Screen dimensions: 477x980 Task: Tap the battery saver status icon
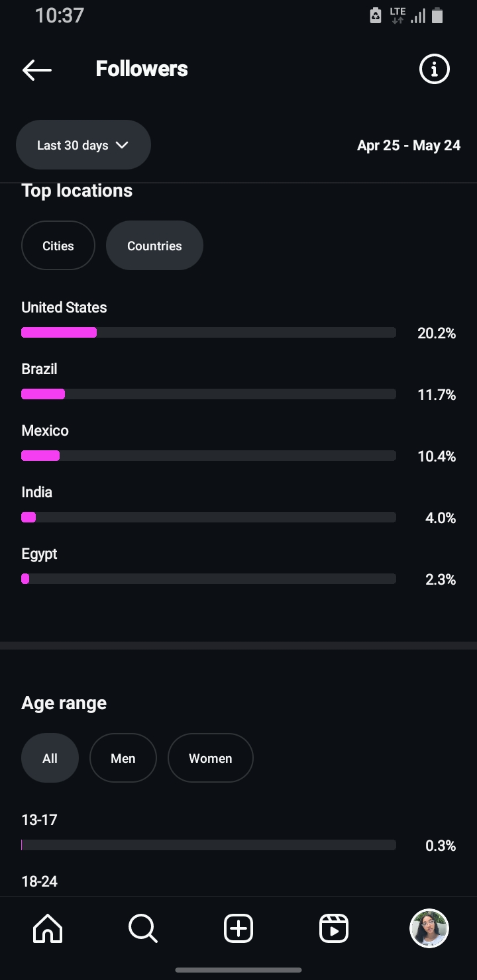[x=376, y=16]
